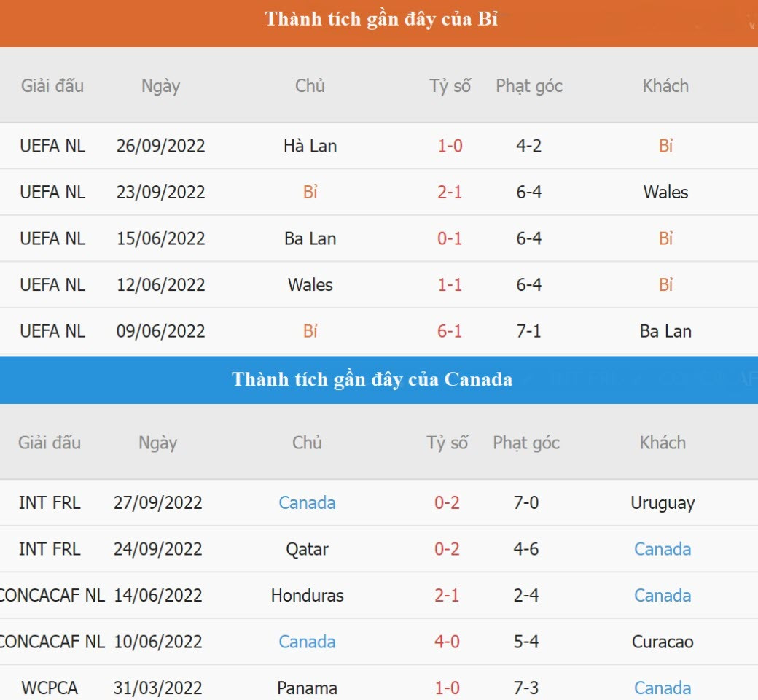This screenshot has width=758, height=700.
Task: Open Hà Lan team link
Action: [x=310, y=146]
